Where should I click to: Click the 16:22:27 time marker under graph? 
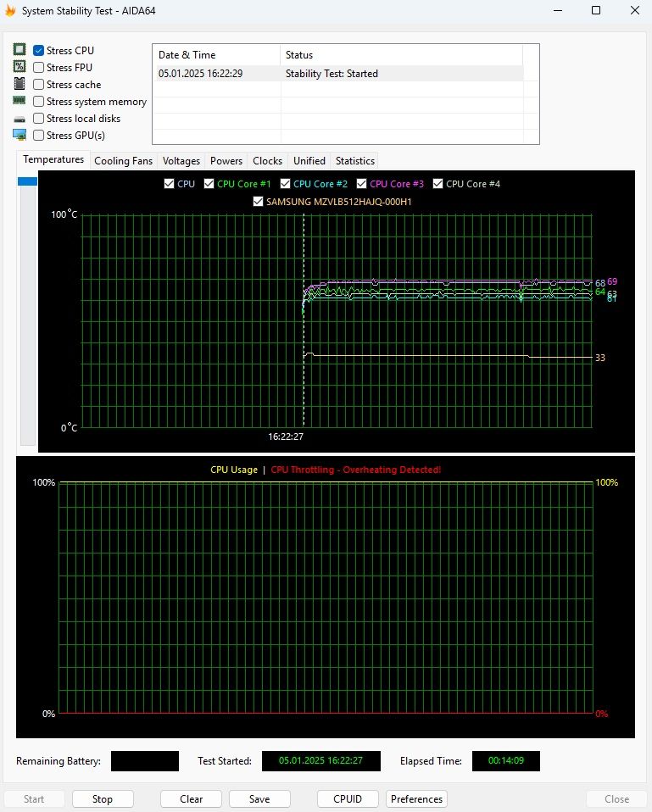286,437
